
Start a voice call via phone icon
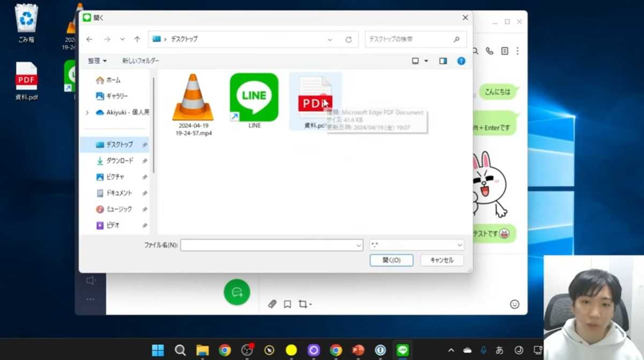[x=489, y=51]
